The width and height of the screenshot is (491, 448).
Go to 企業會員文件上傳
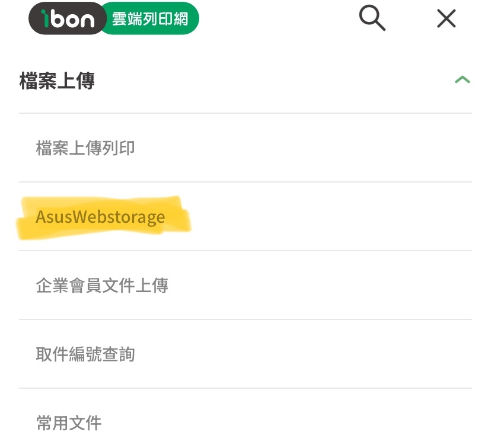point(245,285)
